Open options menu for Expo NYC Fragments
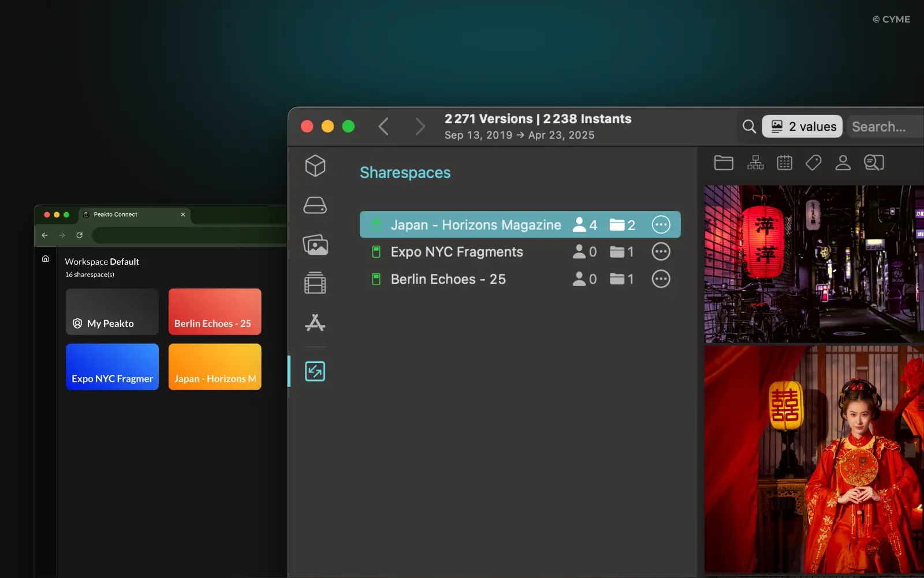Screen dimensions: 924x578 [661, 252]
